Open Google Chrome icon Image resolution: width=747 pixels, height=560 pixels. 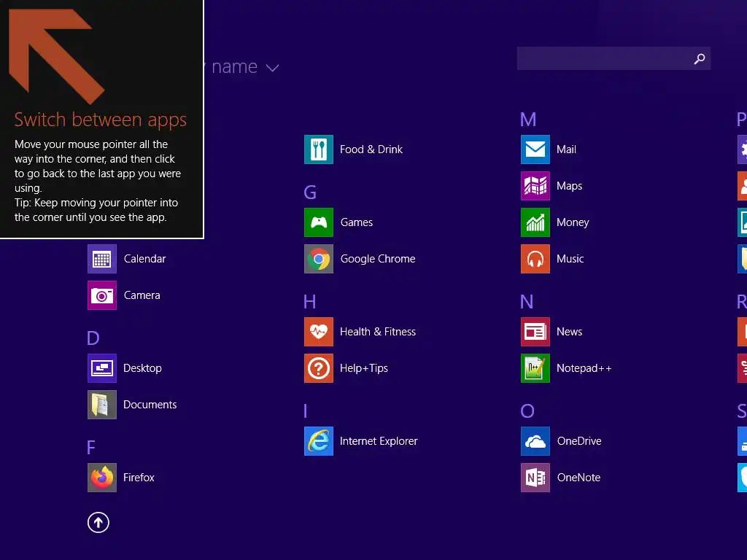(x=319, y=259)
